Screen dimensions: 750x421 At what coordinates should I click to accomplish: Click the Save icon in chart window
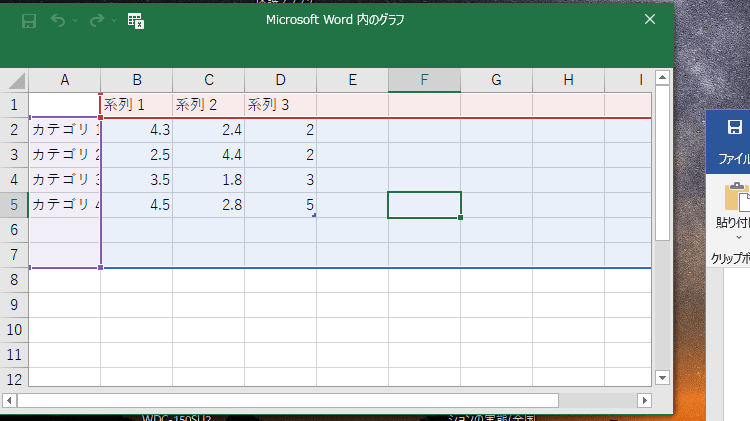pos(29,21)
